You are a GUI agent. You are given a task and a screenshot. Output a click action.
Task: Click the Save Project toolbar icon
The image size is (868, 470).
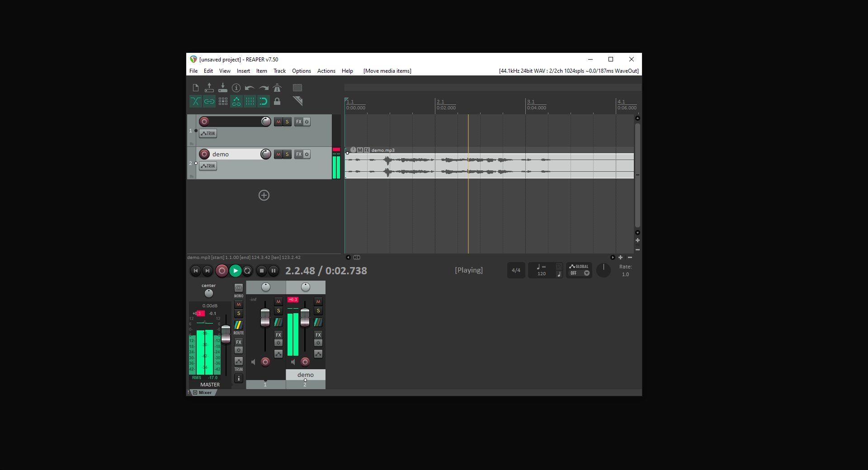pos(222,88)
